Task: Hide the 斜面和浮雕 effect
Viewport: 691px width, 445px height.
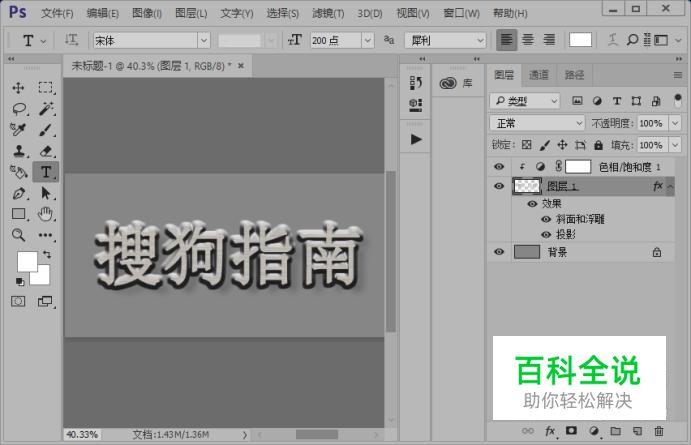Action: (546, 219)
